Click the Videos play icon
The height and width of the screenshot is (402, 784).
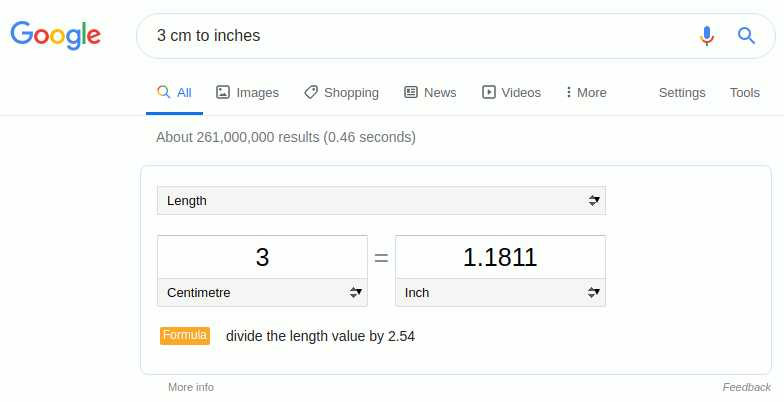tap(489, 92)
